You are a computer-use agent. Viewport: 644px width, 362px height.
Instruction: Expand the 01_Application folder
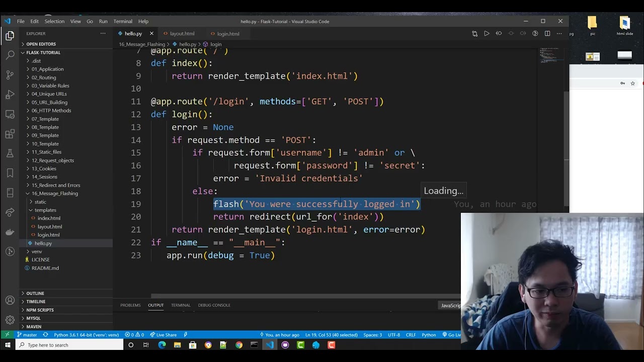(66, 69)
